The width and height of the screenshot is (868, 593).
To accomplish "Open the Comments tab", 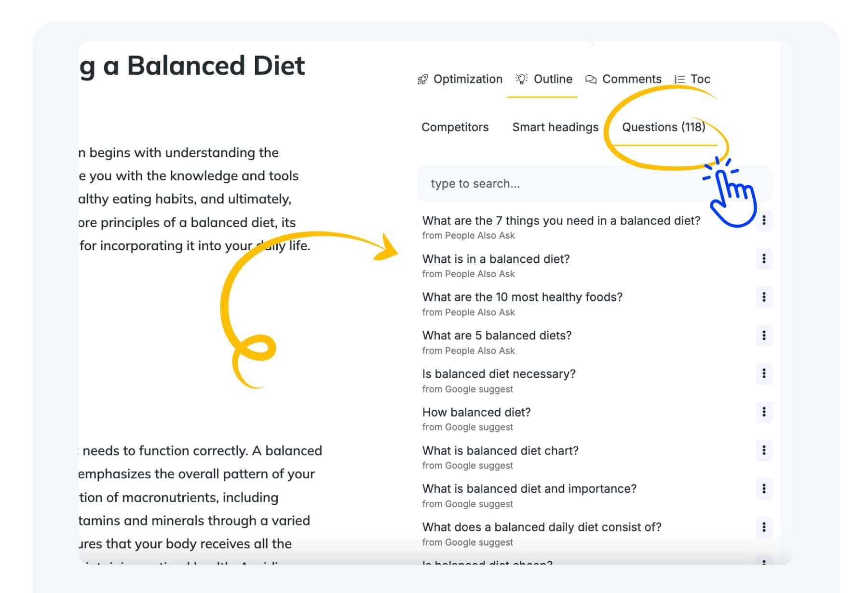I will click(623, 79).
